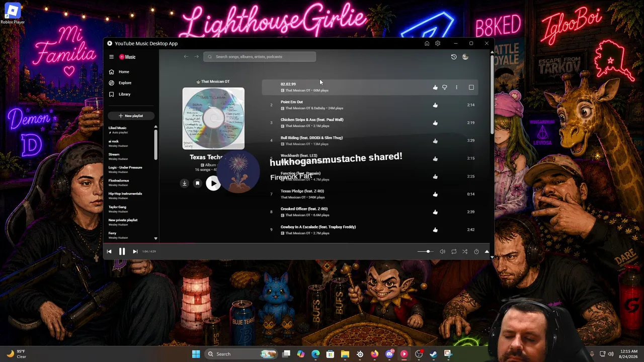
Task: Save the album to library
Action: [x=198, y=184]
